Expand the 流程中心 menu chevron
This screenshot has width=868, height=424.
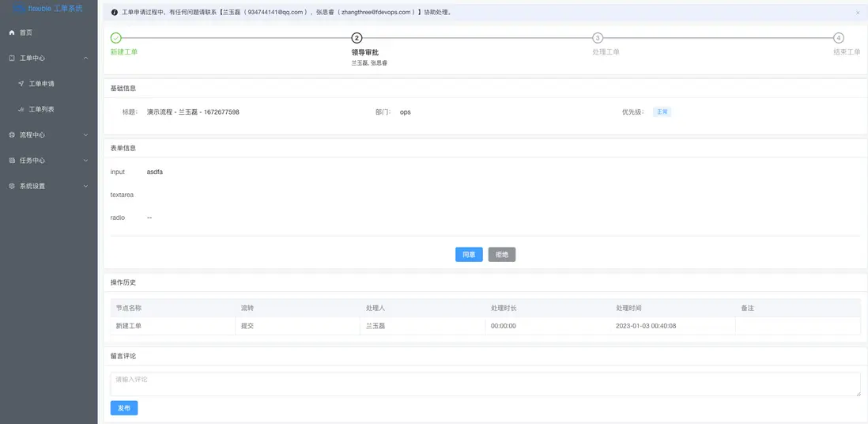[x=86, y=135]
